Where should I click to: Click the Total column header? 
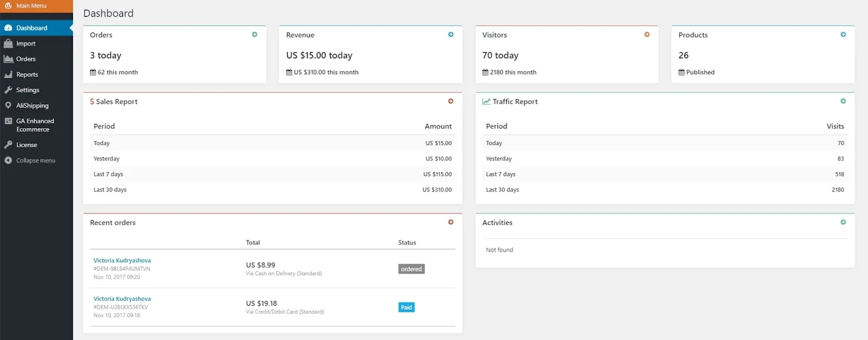[253, 243]
